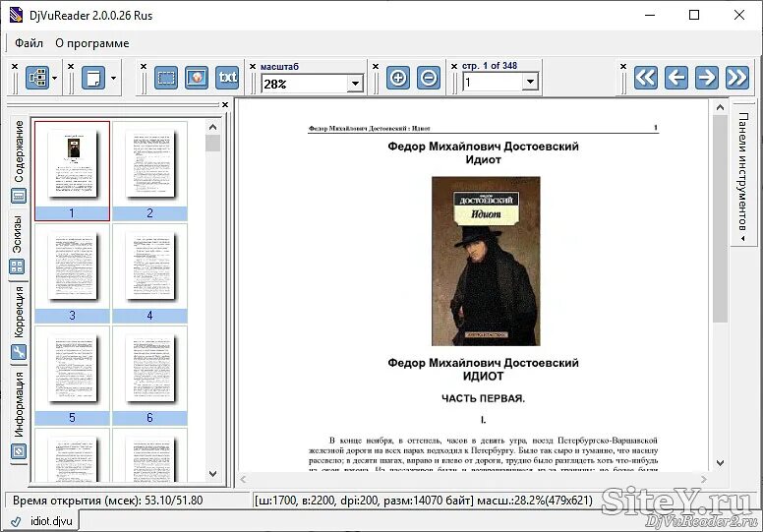Screen dimensions: 763x532
Task: Click the checkmark icon beside idiot.djvu
Action: [x=16, y=521]
